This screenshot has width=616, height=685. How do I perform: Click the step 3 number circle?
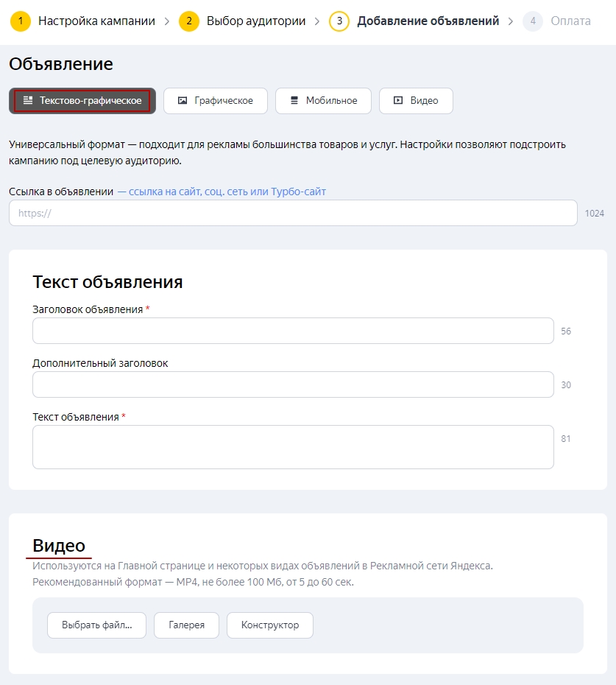point(339,21)
